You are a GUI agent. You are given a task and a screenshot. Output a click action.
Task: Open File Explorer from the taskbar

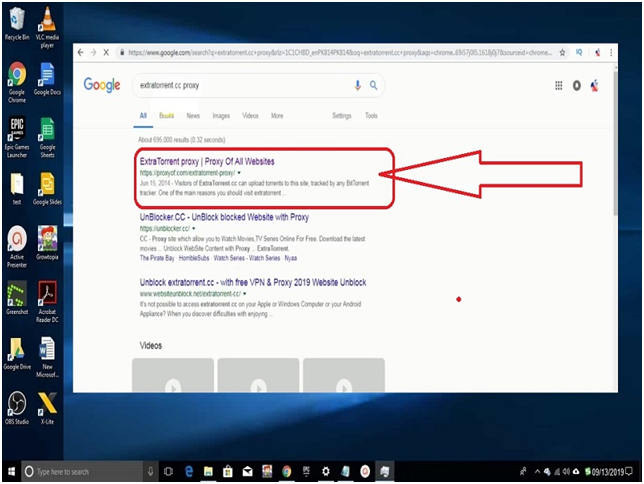pyautogui.click(x=208, y=471)
